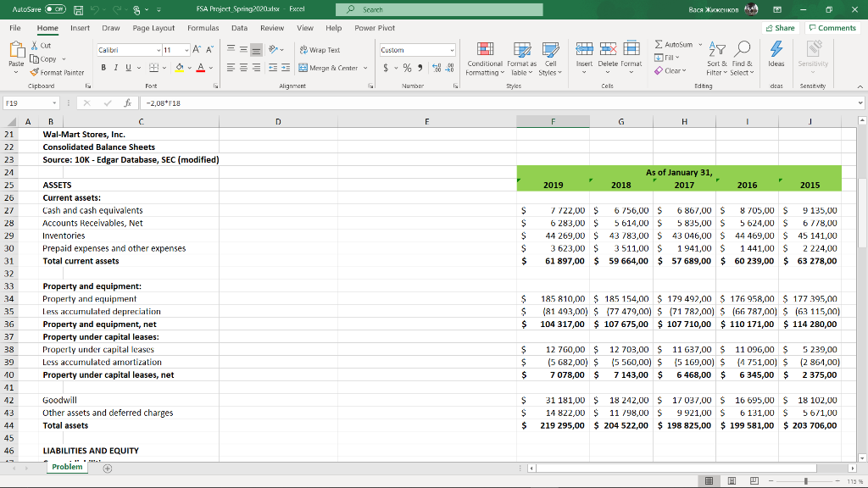Screen dimensions: 868x488
Task: Expand the formula bar chevron
Action: tap(860, 103)
